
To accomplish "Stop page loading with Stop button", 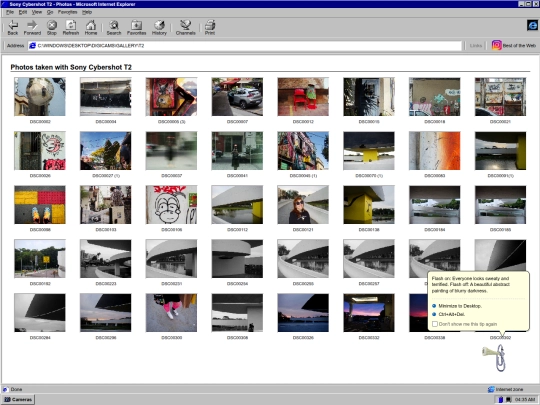I will [x=52, y=27].
